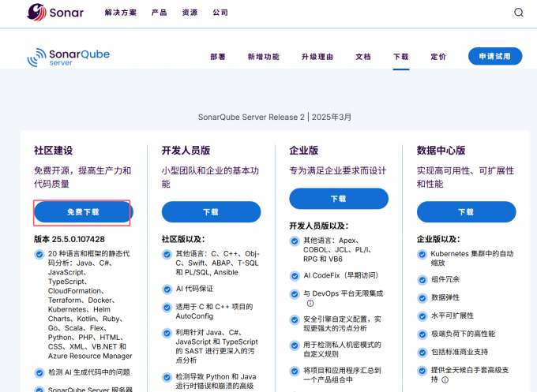Open the search magnifier icon
Screen dimensions: 537x392
tap(519, 13)
